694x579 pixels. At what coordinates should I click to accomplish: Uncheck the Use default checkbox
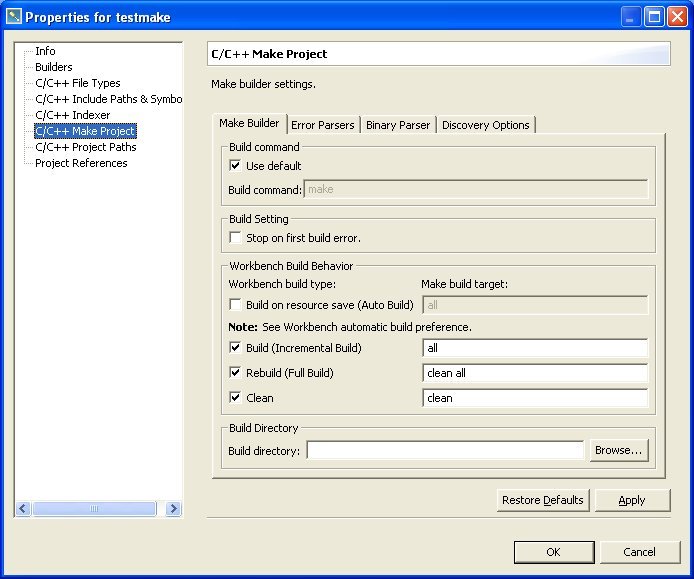(x=236, y=166)
